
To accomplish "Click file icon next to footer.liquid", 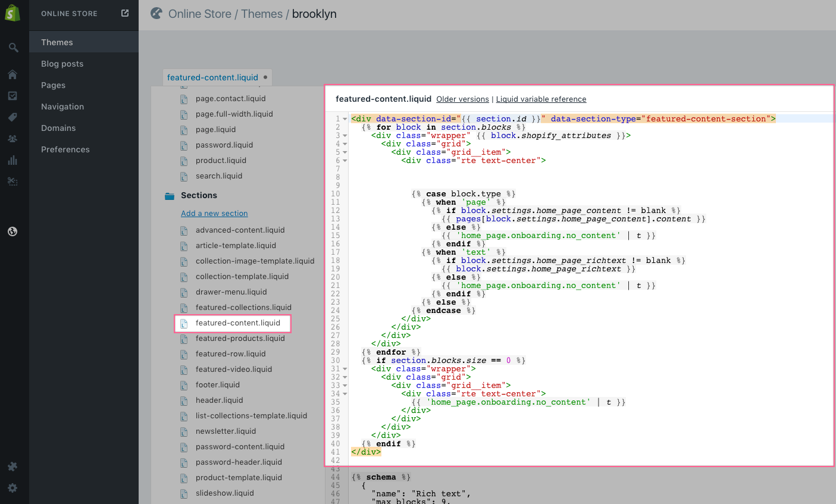I will point(184,385).
